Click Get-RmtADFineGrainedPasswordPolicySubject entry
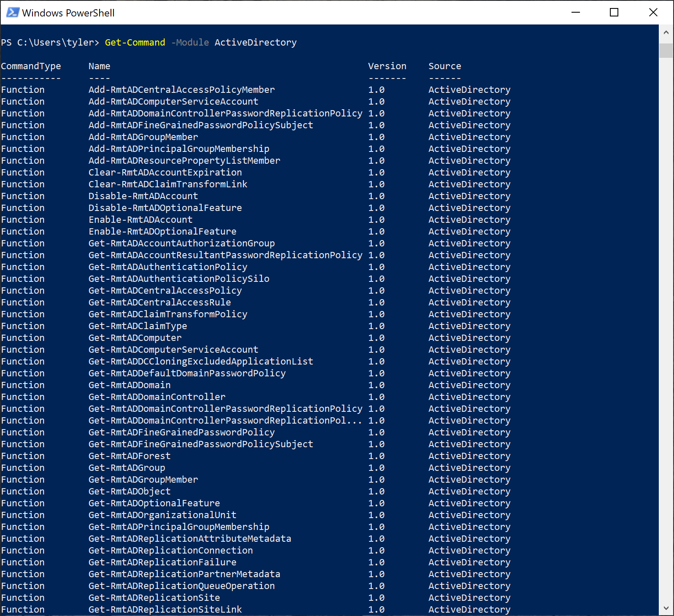Viewport: 674px width, 616px height. pos(201,444)
